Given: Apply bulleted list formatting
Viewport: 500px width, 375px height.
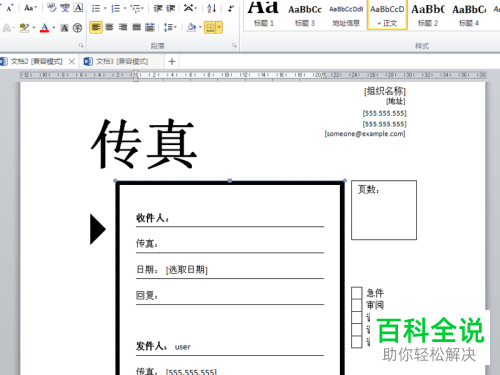Looking at the screenshot, I should tap(96, 8).
